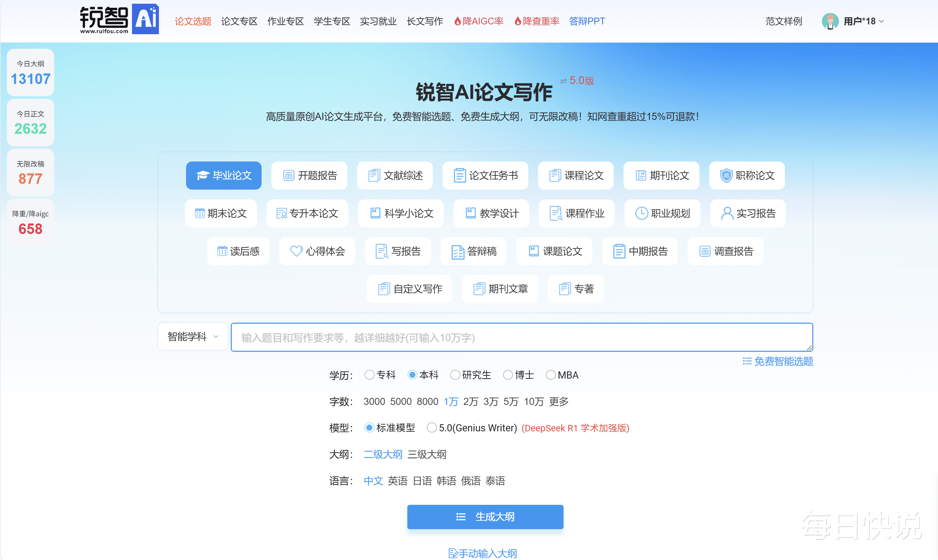Select the 博士 radio option

(508, 375)
